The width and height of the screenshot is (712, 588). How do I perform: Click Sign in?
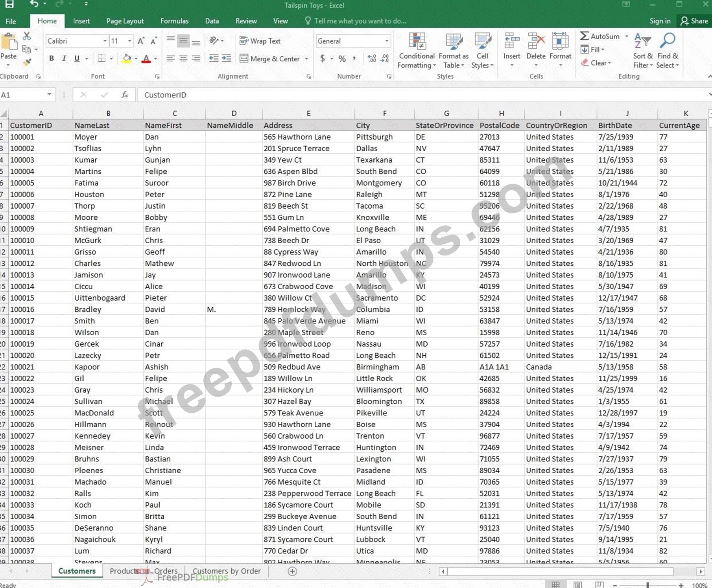(660, 21)
